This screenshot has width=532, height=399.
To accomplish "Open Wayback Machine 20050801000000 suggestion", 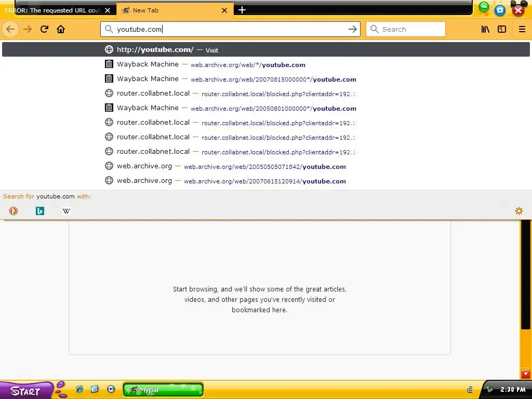I will tap(265, 108).
